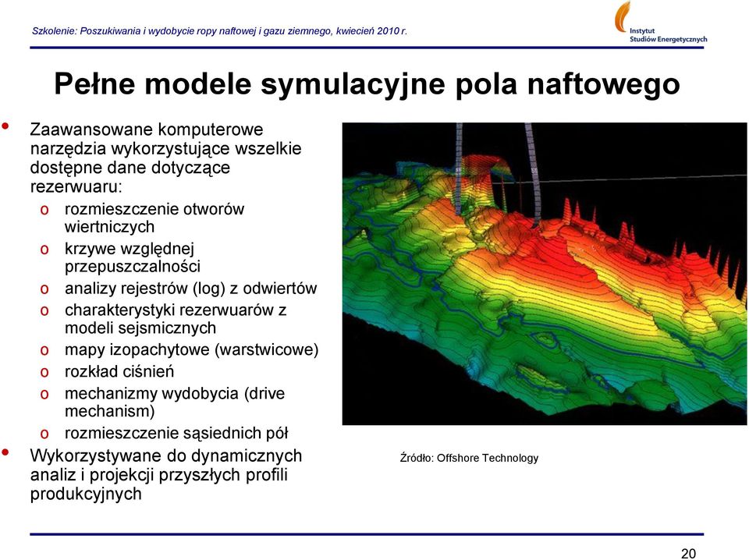Screen dimensions: 749x560
Task: Click the line 'rozmieszczenie sąsiednich pół'
Action: [x=176, y=433]
